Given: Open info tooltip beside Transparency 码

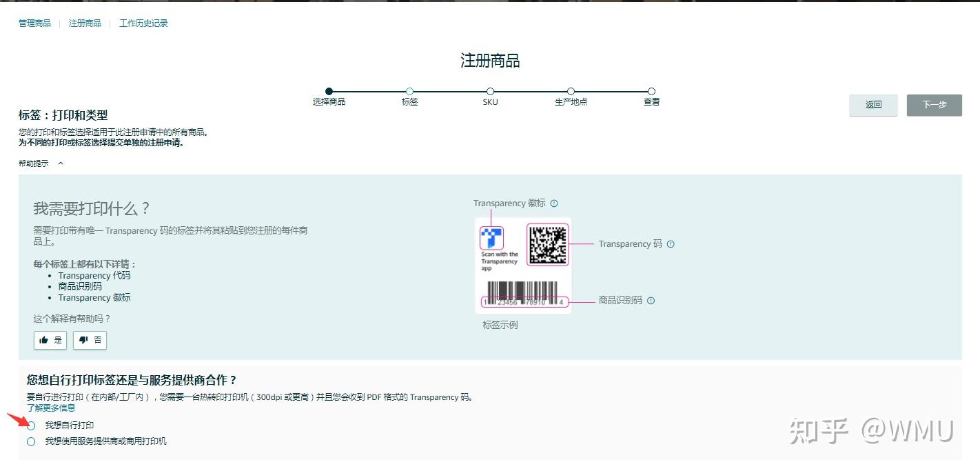Looking at the screenshot, I should coord(670,243).
